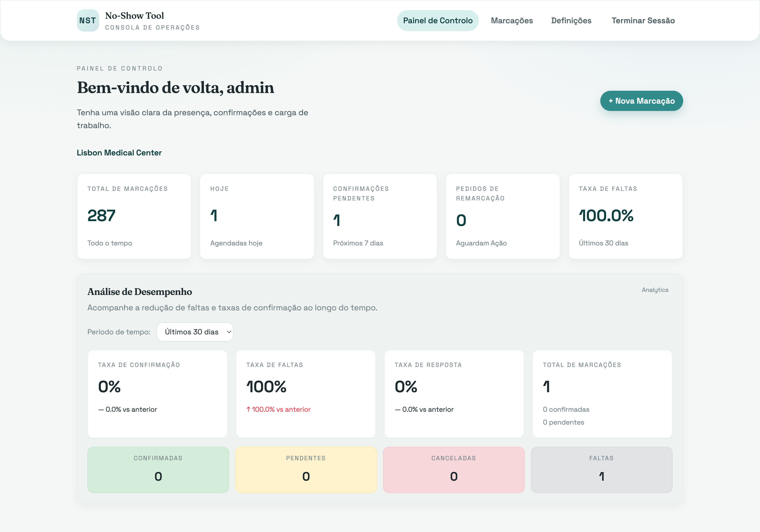Click Terminar Sessão to log out
This screenshot has width=760, height=532.
pyautogui.click(x=643, y=20)
